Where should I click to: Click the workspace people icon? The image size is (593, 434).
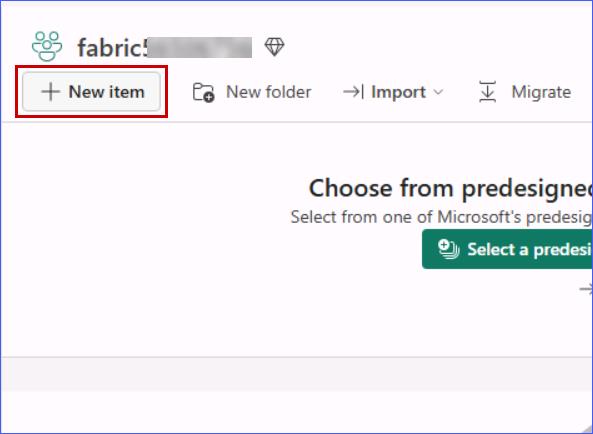point(47,46)
